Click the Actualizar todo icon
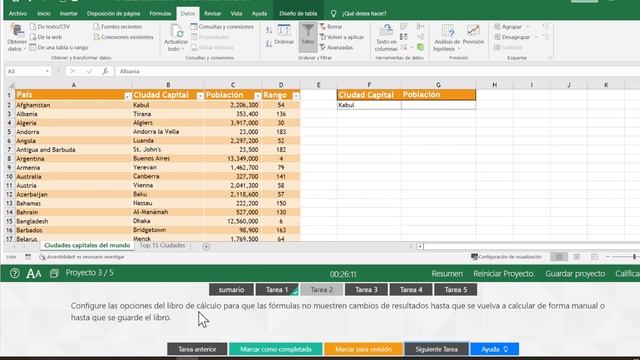 176,31
